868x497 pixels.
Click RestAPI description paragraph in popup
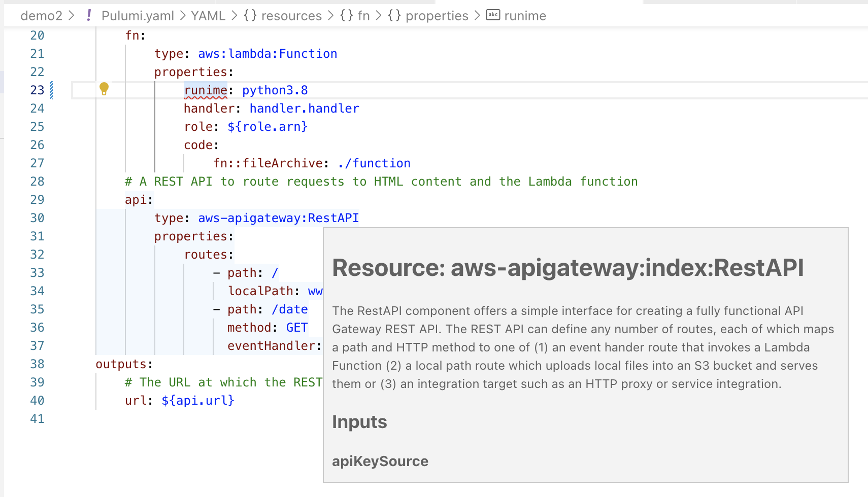pyautogui.click(x=583, y=347)
